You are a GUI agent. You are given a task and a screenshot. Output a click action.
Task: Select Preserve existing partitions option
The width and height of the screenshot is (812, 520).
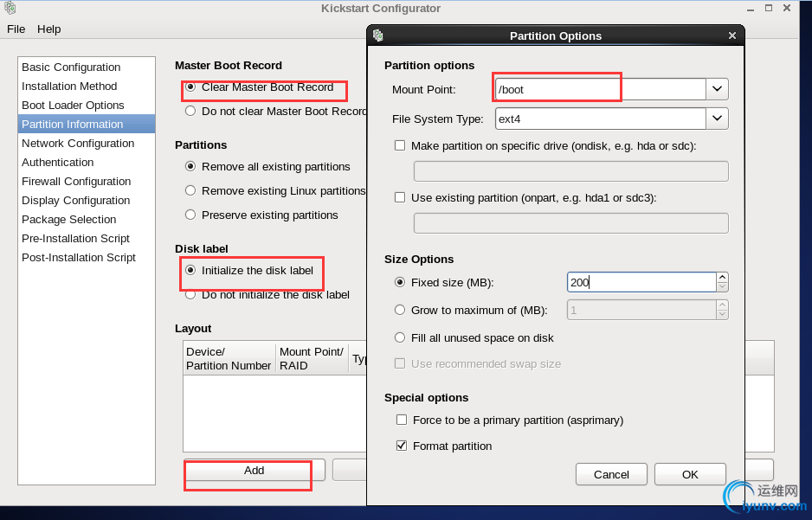[x=190, y=215]
